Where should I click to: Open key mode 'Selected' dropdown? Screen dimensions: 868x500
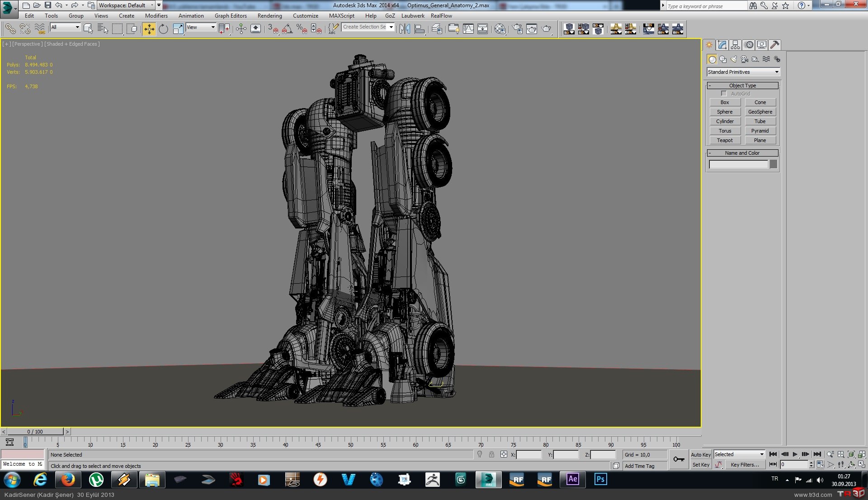(739, 454)
